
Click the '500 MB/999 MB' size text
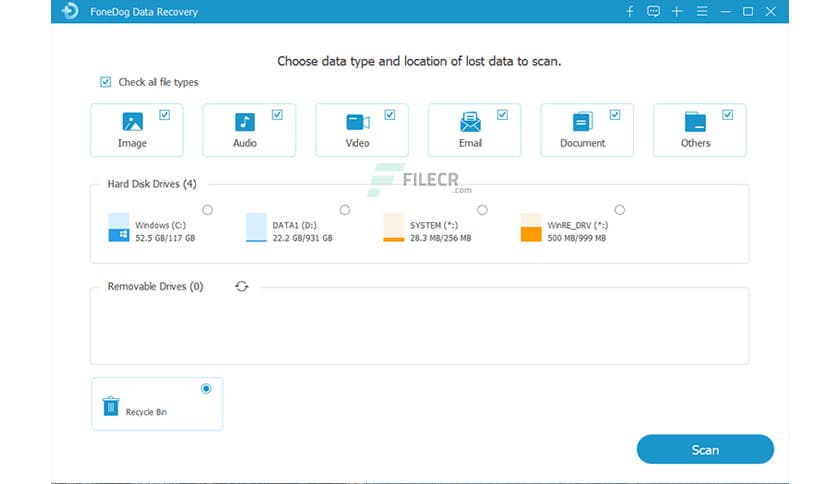(576, 238)
